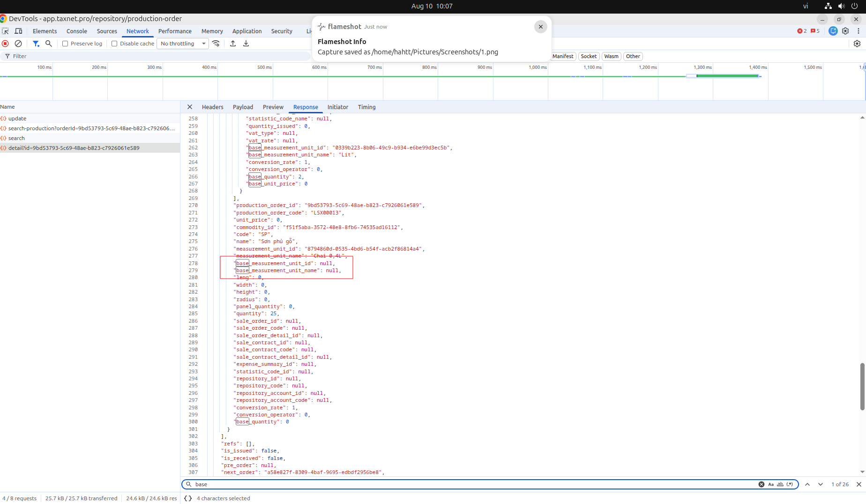
Task: Toggle device toolbar icon
Action: pos(19,31)
